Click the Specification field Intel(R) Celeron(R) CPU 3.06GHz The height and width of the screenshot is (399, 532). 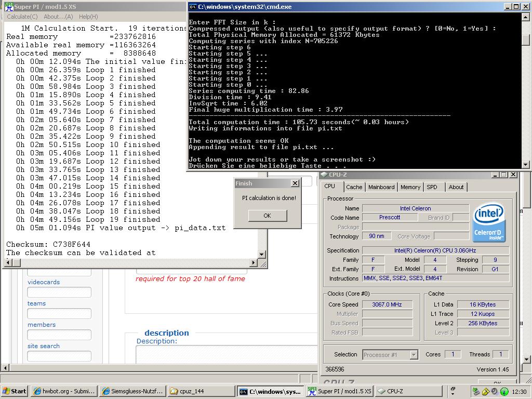(x=435, y=251)
